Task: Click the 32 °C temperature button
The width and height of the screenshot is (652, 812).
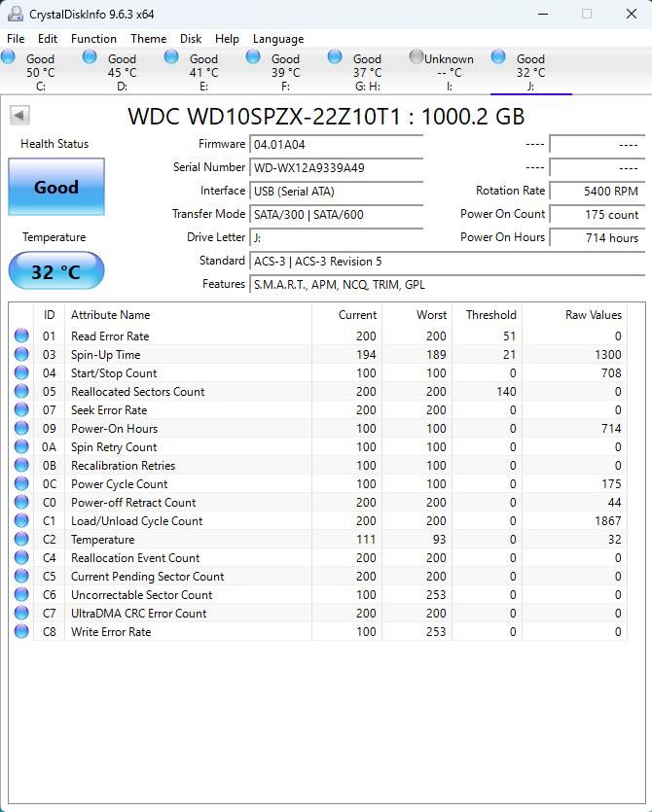Action: coord(56,271)
